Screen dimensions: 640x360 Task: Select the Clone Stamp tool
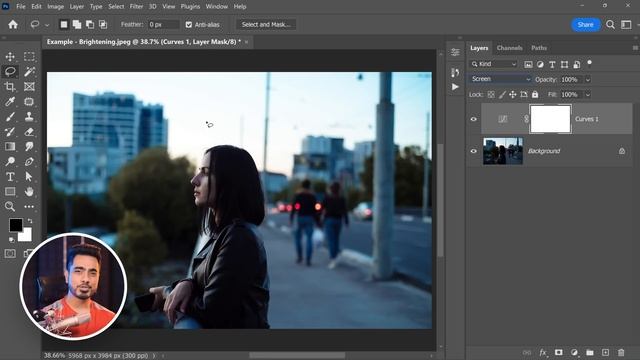29,117
